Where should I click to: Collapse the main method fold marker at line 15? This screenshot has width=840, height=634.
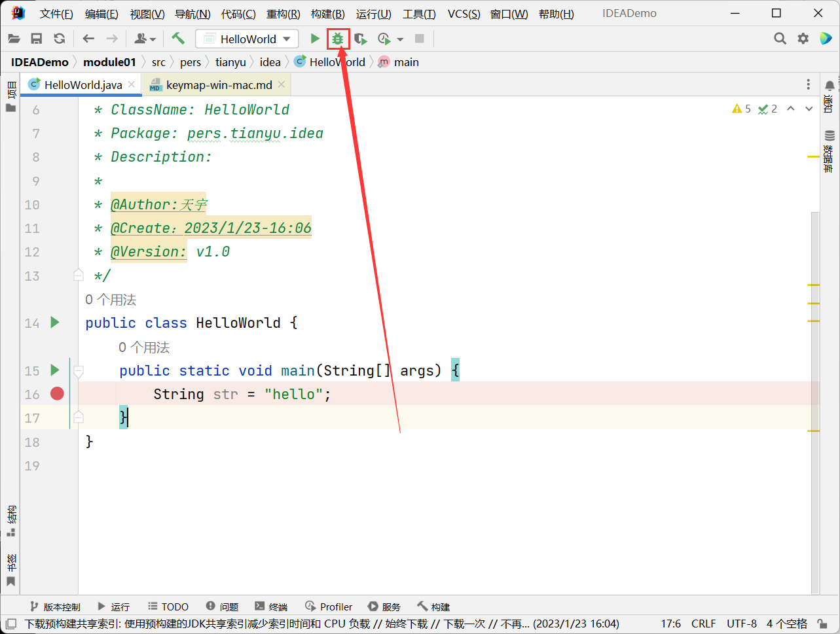pyautogui.click(x=79, y=371)
